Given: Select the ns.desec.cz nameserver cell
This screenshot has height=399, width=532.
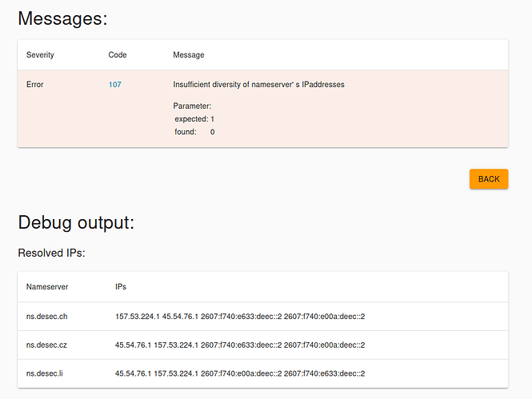Looking at the screenshot, I should point(46,345).
